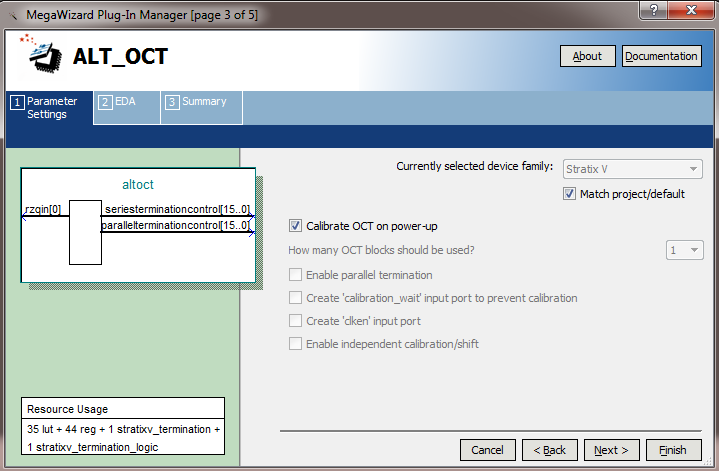This screenshot has width=719, height=471.
Task: Enable independent calibration/shift checkbox
Action: [x=295, y=344]
